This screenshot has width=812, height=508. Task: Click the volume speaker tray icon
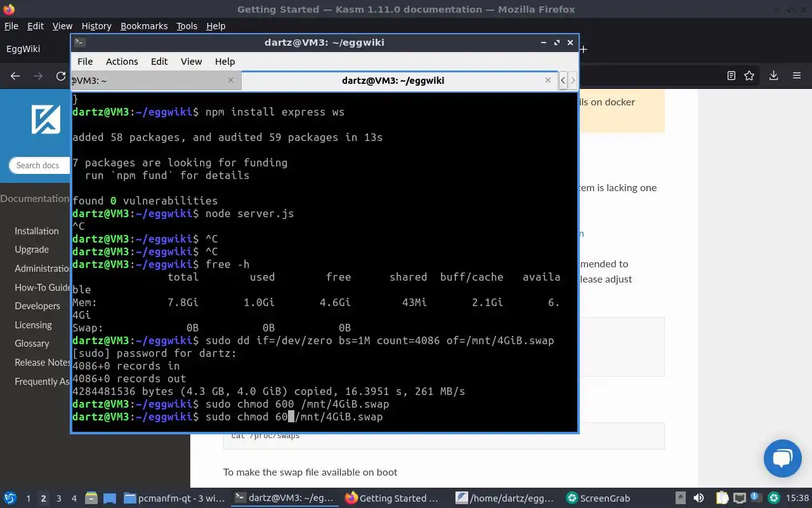698,498
